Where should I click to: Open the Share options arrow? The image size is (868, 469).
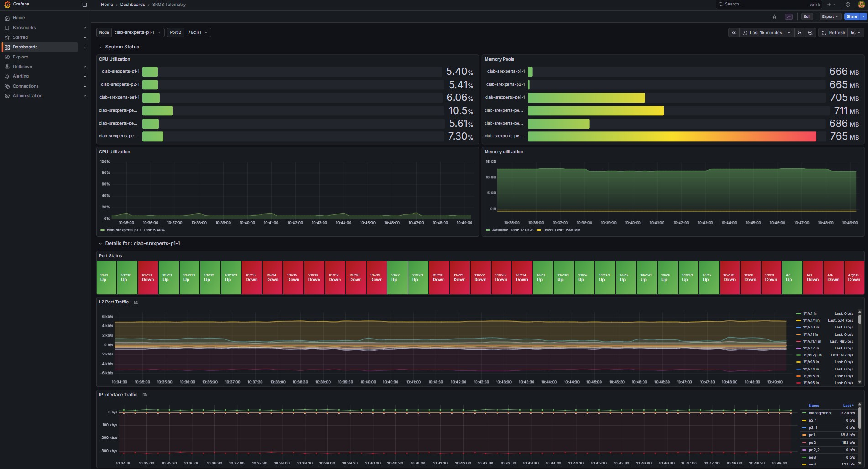pyautogui.click(x=863, y=16)
